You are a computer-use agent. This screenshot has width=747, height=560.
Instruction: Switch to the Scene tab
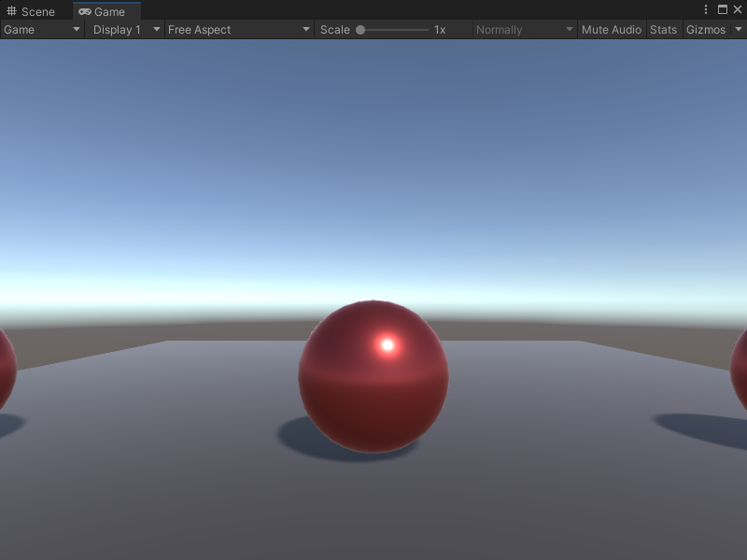31,11
